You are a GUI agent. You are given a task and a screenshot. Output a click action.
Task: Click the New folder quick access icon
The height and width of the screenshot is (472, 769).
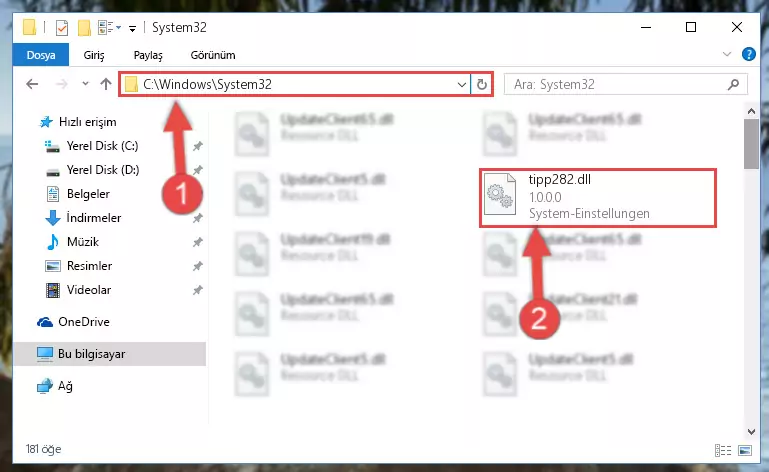[84, 28]
